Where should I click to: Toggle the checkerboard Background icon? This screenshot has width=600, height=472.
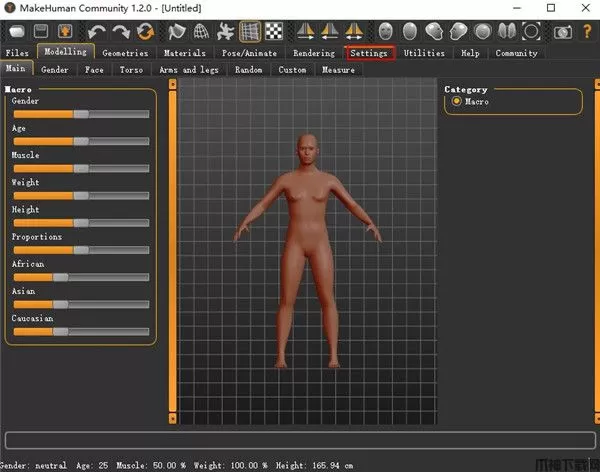tap(274, 31)
